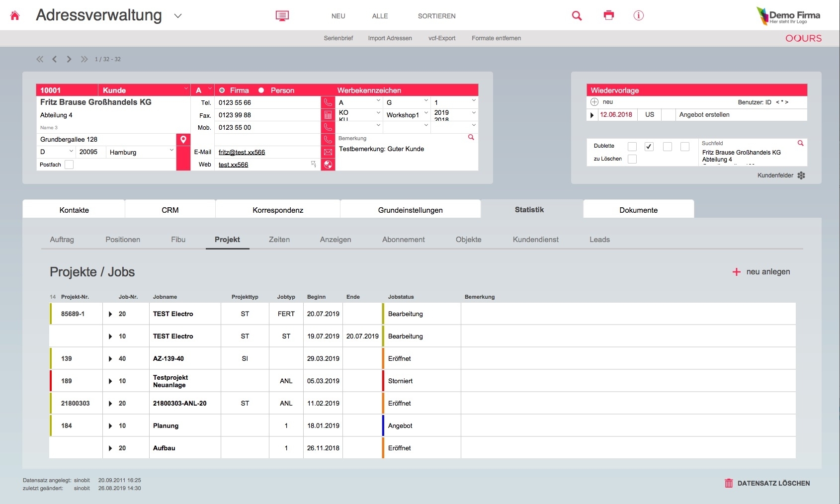Click the map pin beside Grundbergallee 128

(x=183, y=140)
